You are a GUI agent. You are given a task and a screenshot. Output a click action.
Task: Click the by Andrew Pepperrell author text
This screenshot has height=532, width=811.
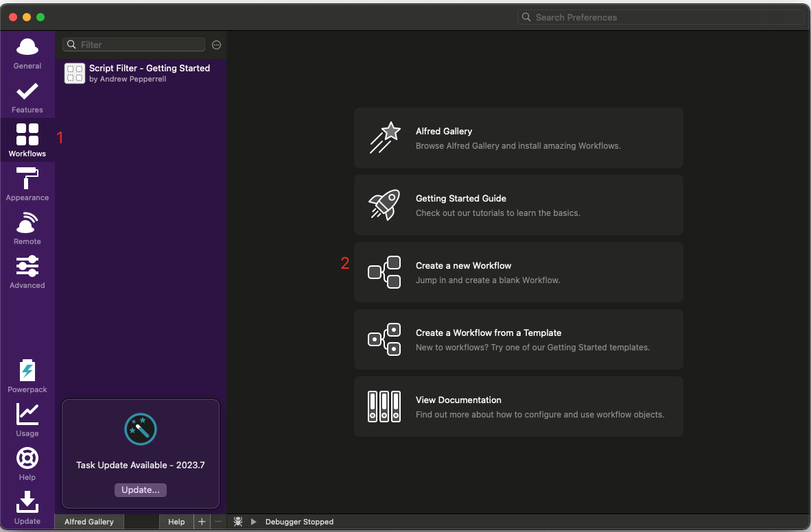128,79
